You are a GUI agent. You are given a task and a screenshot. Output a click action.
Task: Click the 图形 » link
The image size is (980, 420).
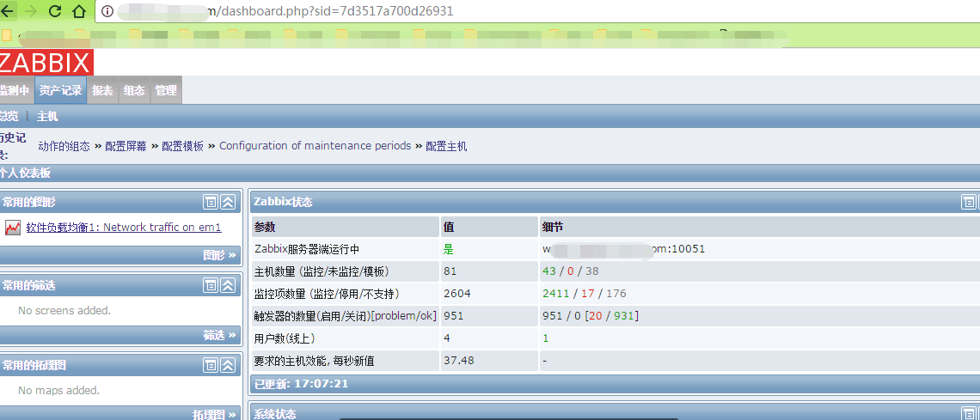219,255
